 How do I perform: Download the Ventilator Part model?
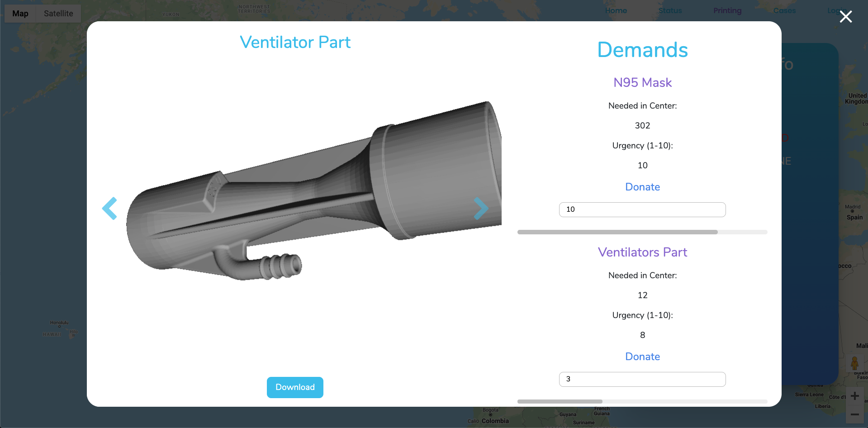point(295,387)
